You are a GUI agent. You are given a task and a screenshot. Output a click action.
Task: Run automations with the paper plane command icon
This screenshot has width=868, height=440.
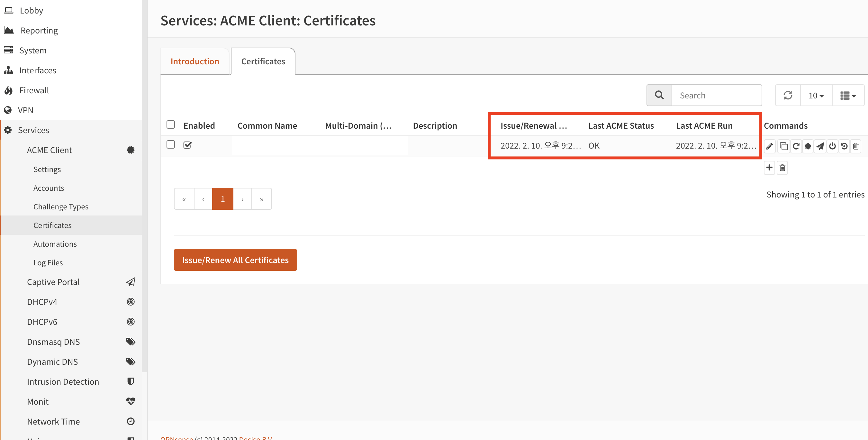tap(820, 146)
